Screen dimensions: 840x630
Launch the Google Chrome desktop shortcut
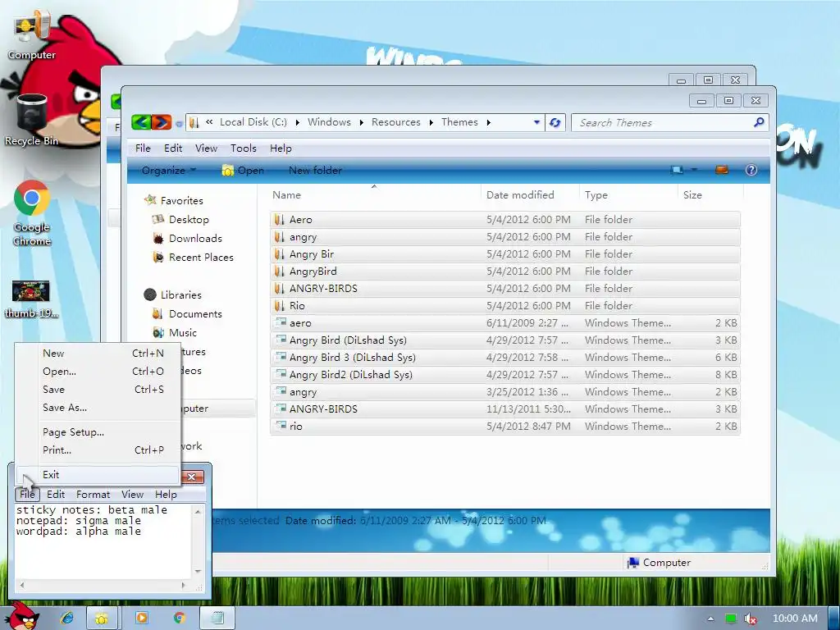tap(32, 213)
